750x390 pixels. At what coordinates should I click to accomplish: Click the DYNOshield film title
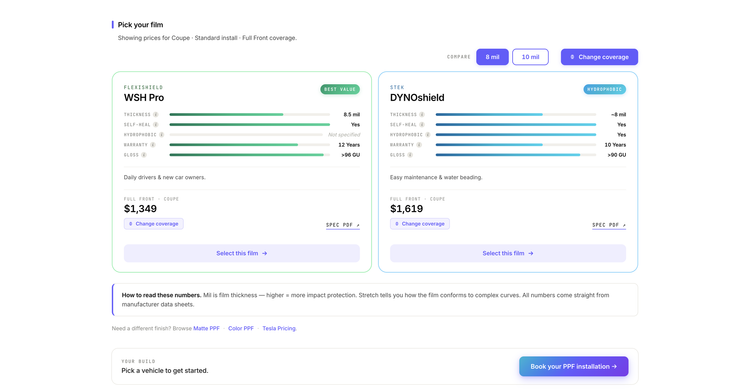[417, 98]
